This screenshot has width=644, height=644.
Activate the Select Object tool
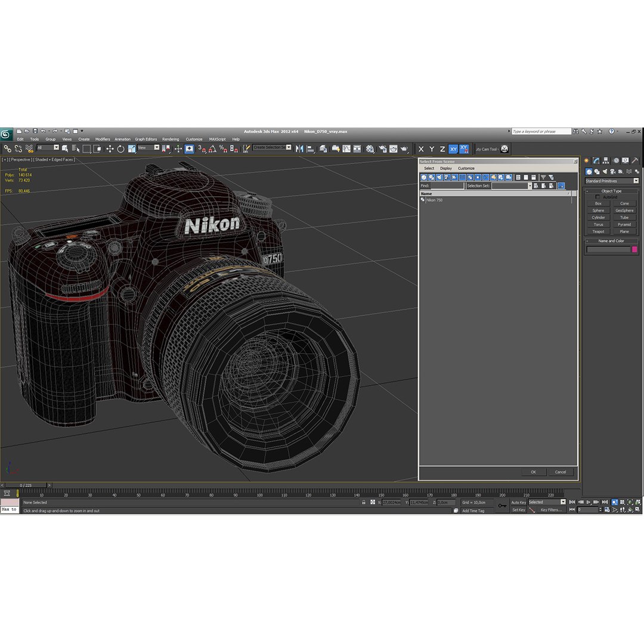click(65, 148)
